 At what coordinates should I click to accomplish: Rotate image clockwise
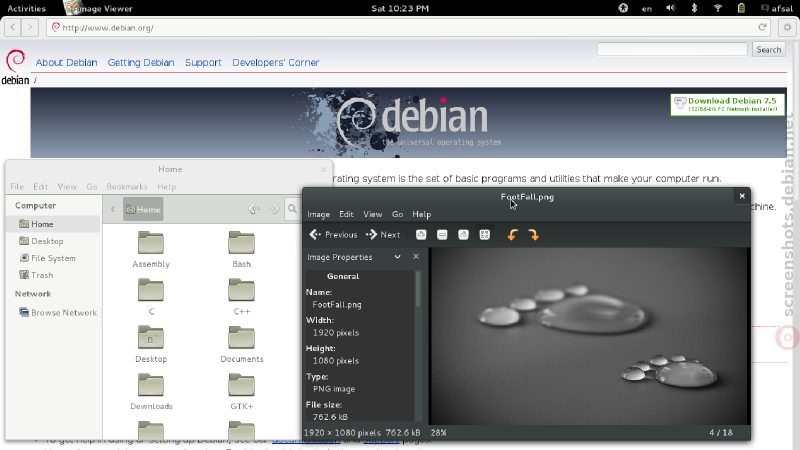tap(534, 235)
